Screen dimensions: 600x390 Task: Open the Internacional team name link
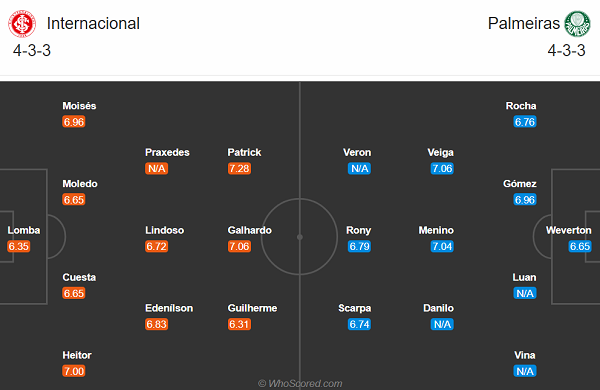click(93, 24)
